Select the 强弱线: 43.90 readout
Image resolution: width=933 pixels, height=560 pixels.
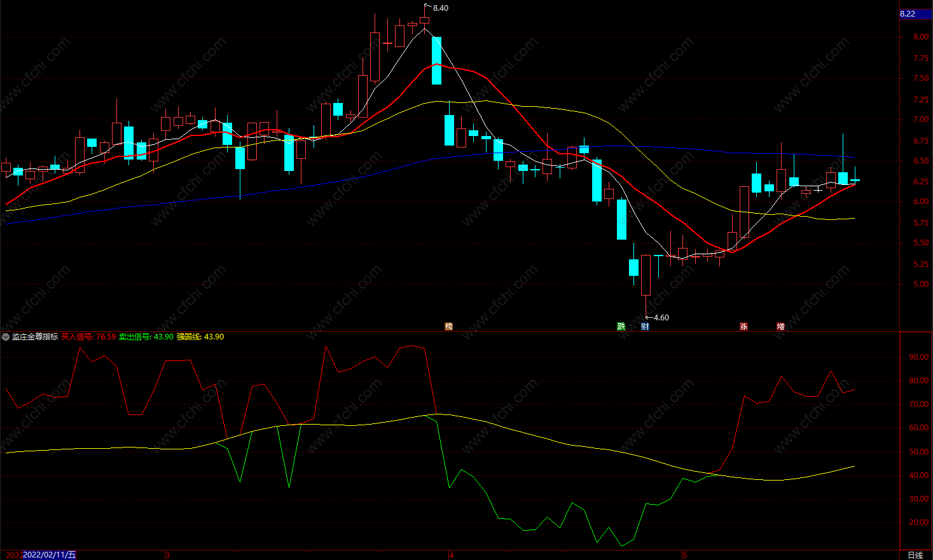(200, 337)
